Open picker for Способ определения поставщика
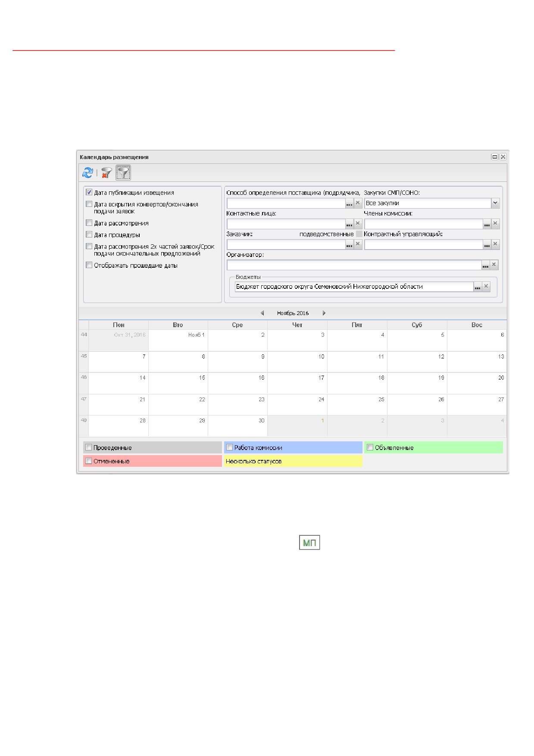This screenshot has height=756, width=534. coord(350,203)
